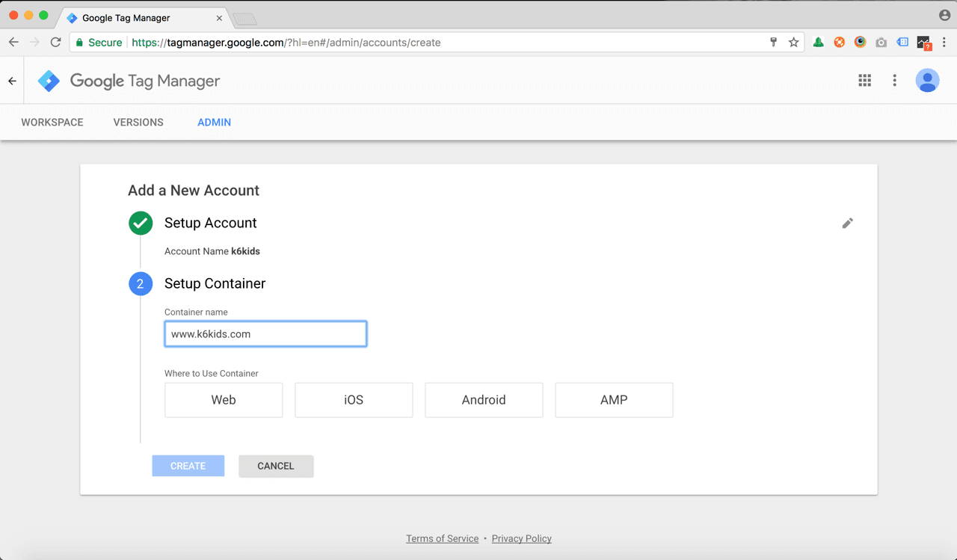Open the user account avatar
Screen dimensions: 957x560
[x=927, y=80]
